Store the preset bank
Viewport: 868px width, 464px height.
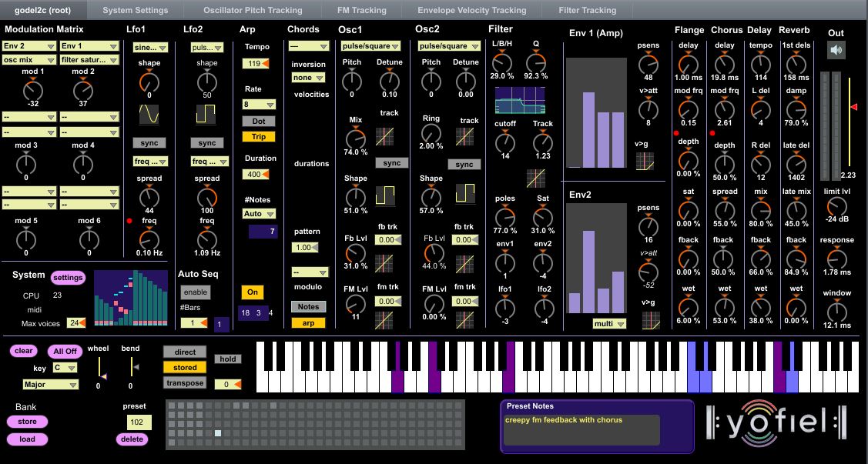coord(27,422)
